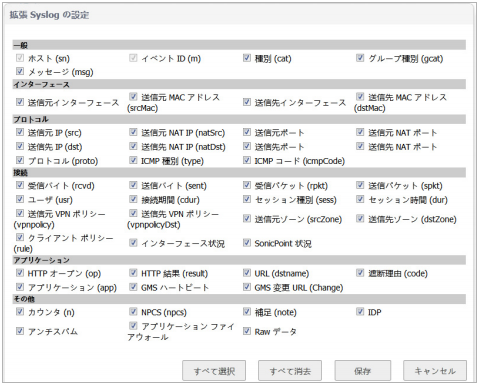Toggle the Raw データ checkbox
479x387 pixels.
[247, 331]
